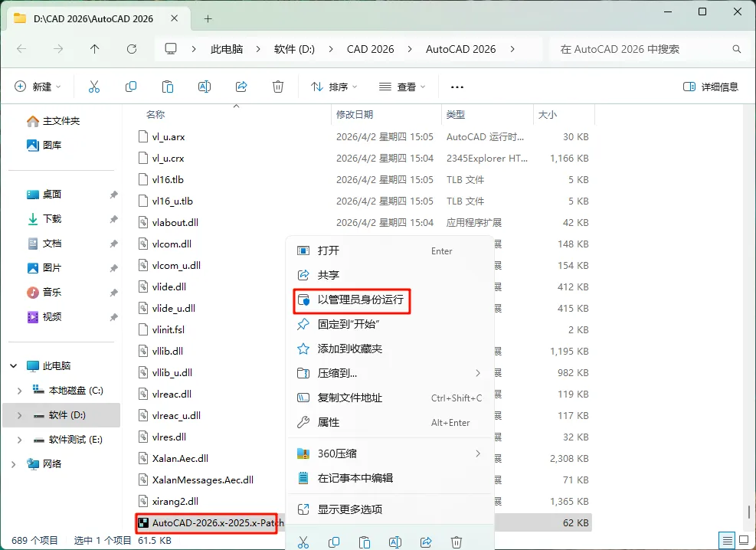Choose 共享 from the context menu

click(x=390, y=275)
